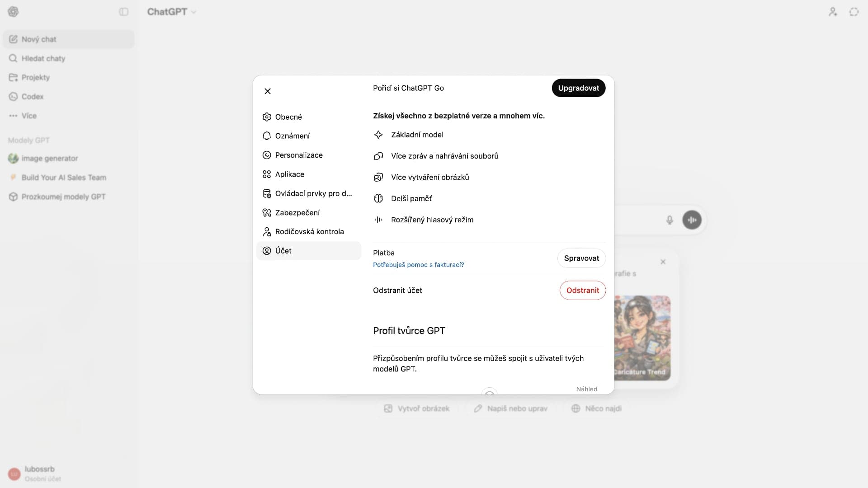This screenshot has width=868, height=488.
Task: Click the Spravovat payment button
Action: click(x=581, y=258)
